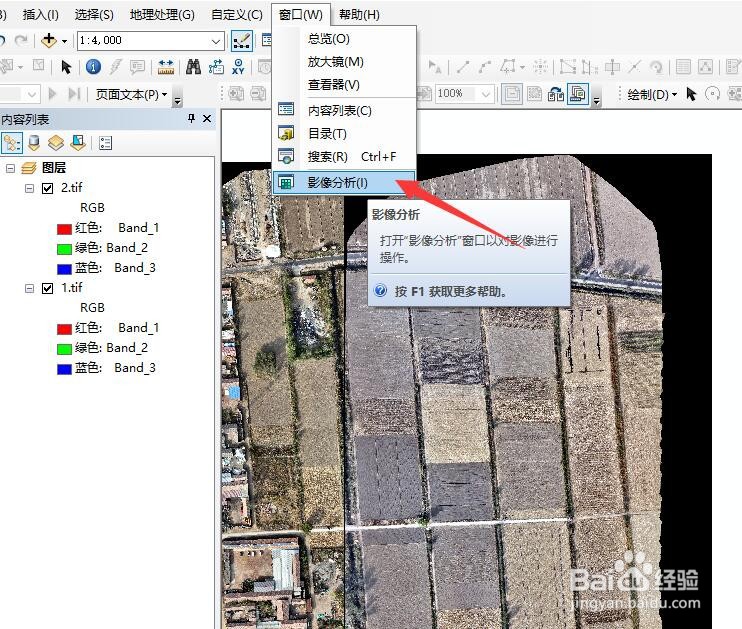Click the Focus Data Frame icon

point(534,94)
